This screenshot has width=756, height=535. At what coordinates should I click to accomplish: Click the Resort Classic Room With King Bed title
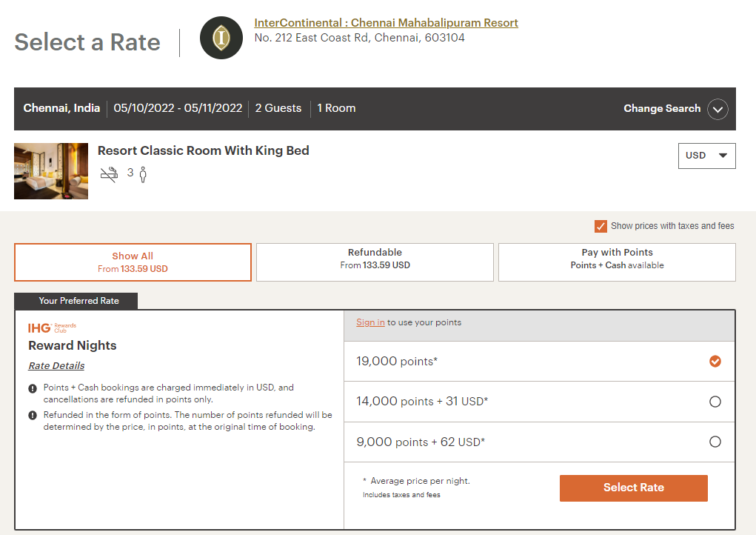pyautogui.click(x=203, y=150)
